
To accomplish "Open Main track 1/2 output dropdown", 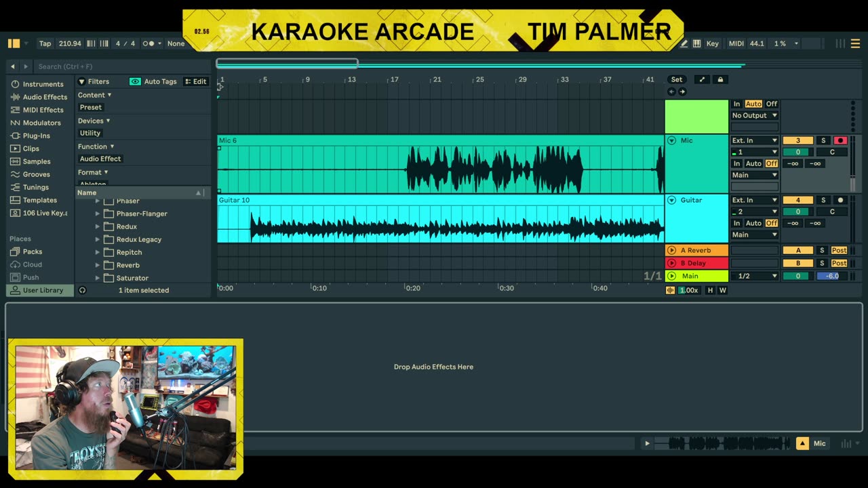I will (x=754, y=276).
